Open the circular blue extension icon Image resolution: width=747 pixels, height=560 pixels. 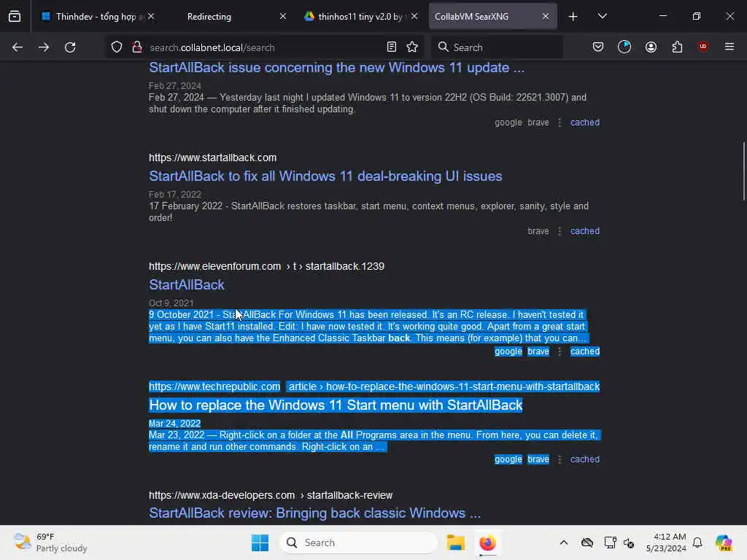[x=624, y=47]
